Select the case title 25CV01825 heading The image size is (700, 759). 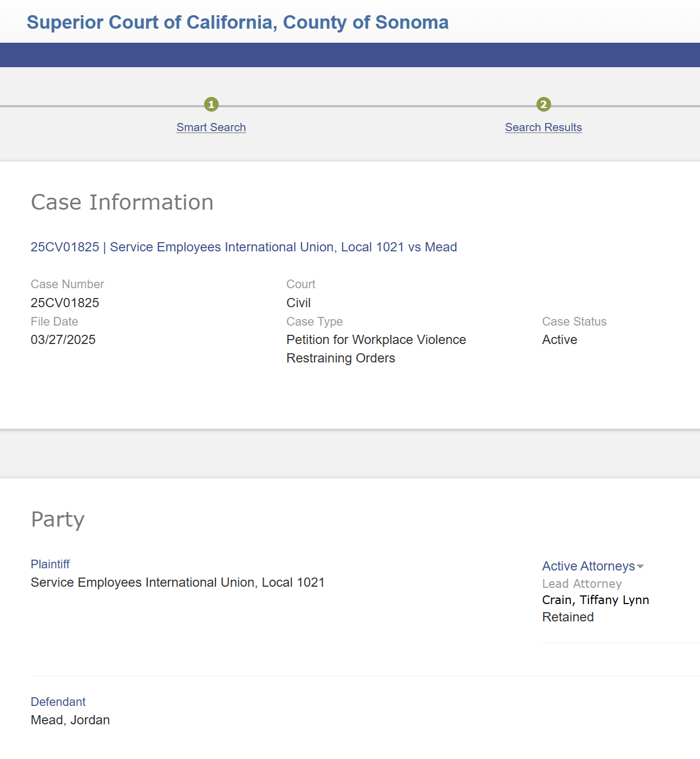[244, 247]
